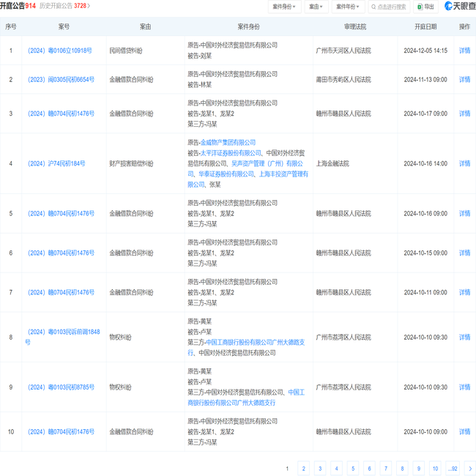The width and height of the screenshot is (476, 476).
Task: Open the 案由 filter dropdown
Action: (316, 7)
